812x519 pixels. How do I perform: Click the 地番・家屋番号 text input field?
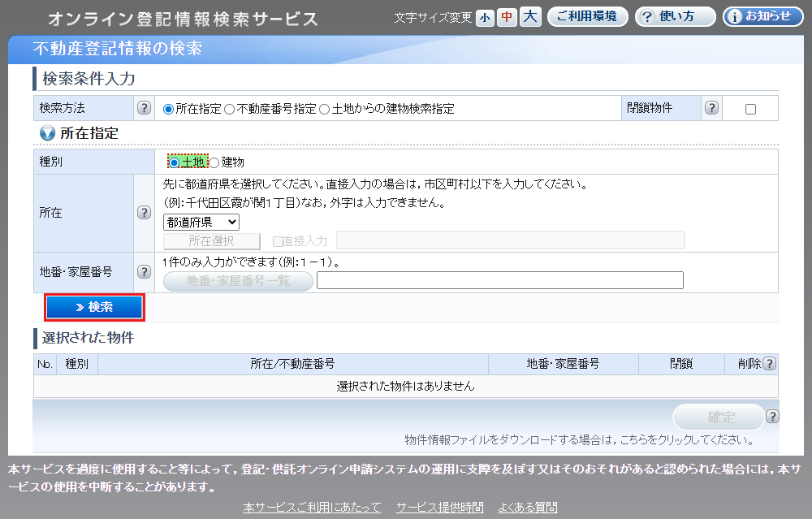[x=499, y=281]
